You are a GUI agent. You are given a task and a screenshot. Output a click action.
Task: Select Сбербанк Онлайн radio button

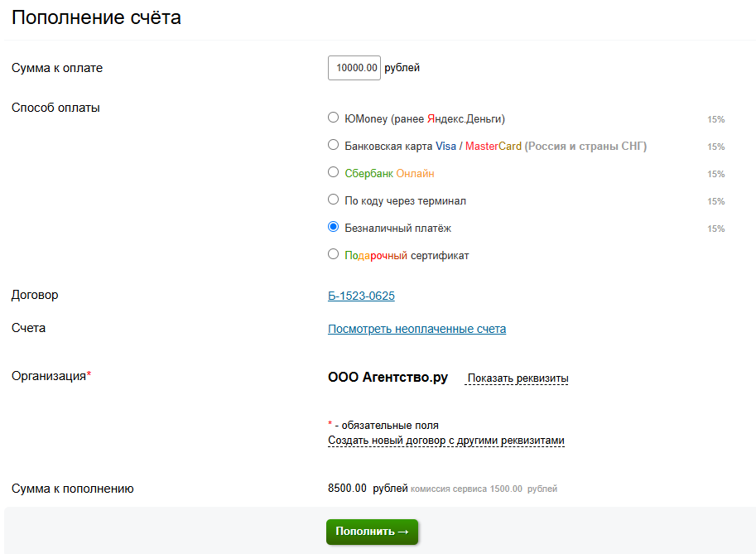tap(333, 172)
